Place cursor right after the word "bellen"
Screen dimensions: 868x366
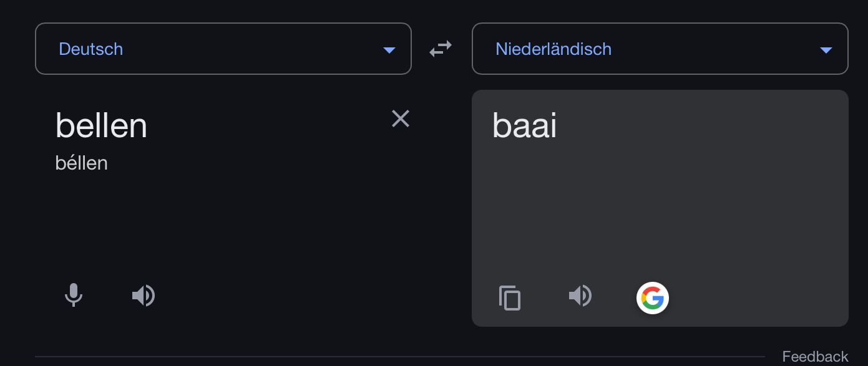click(x=149, y=125)
